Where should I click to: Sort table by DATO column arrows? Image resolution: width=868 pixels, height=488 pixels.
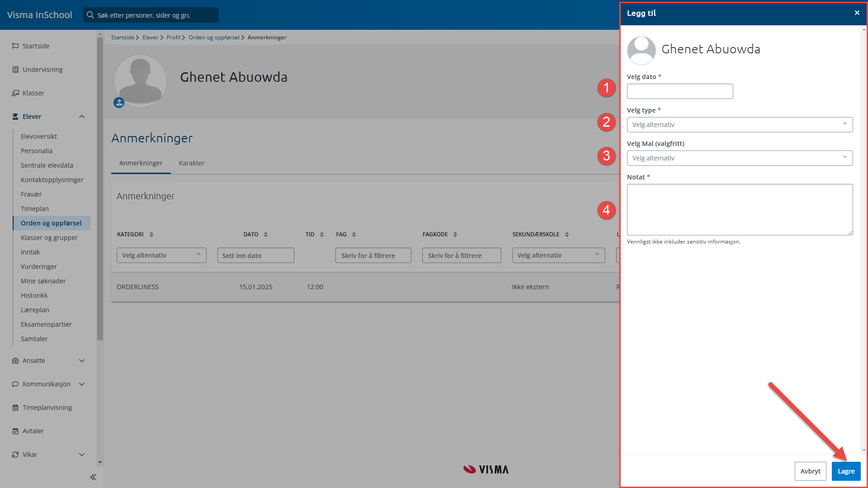266,235
